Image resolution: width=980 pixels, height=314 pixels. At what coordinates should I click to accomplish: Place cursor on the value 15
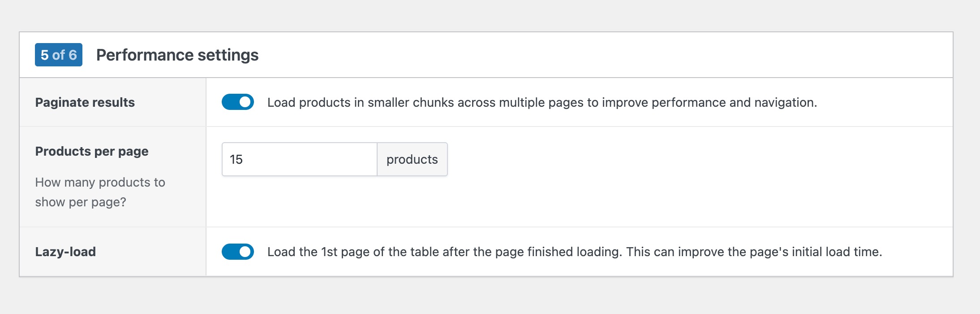click(236, 159)
